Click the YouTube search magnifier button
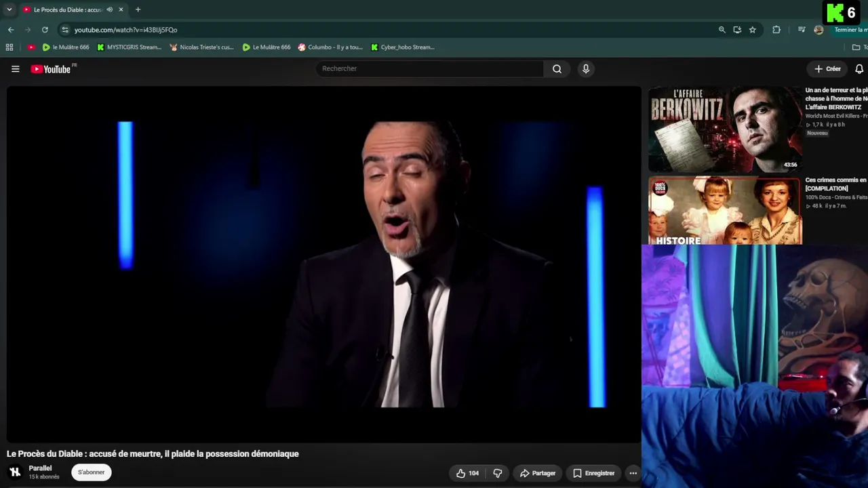The image size is (868, 488). click(557, 68)
